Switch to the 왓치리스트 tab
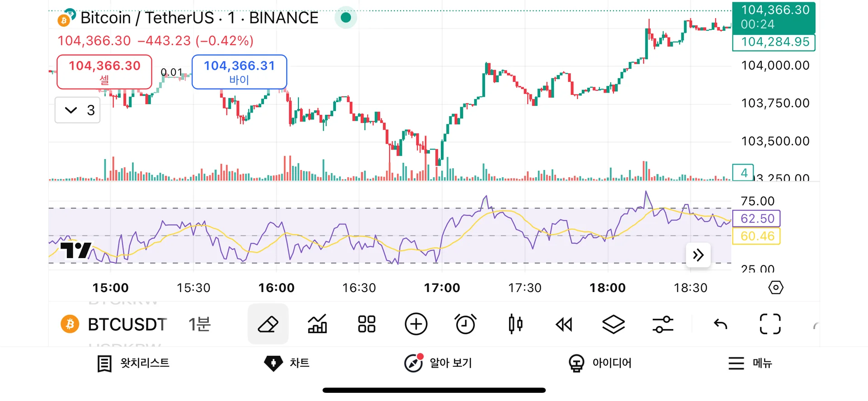This screenshot has width=868, height=401. tap(133, 363)
